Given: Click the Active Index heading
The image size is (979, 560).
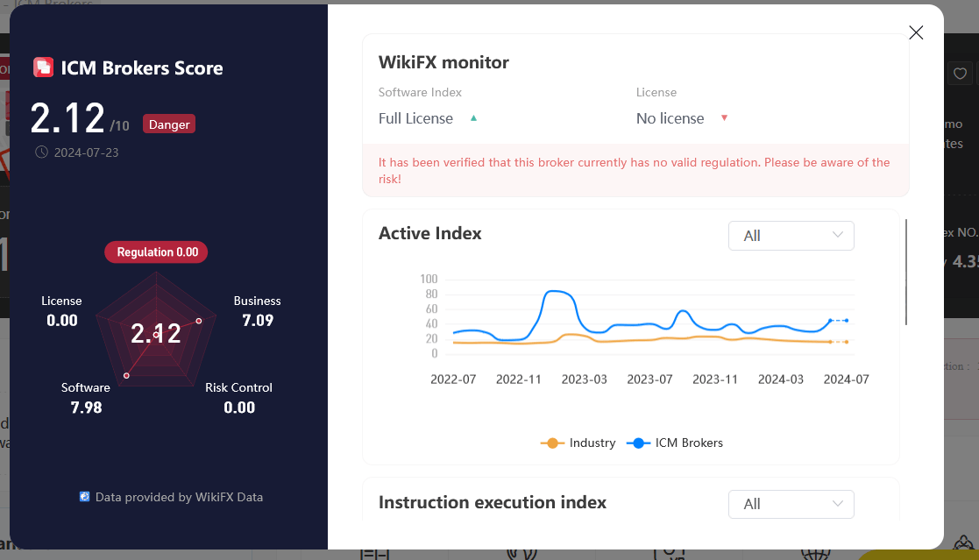Looking at the screenshot, I should (x=430, y=233).
